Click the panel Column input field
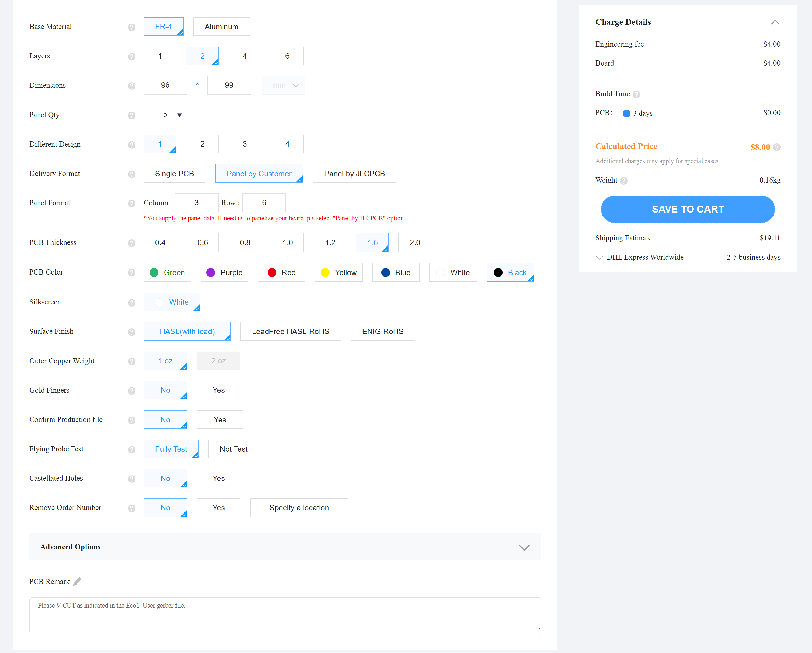Viewport: 812px width, 653px height. pos(197,203)
